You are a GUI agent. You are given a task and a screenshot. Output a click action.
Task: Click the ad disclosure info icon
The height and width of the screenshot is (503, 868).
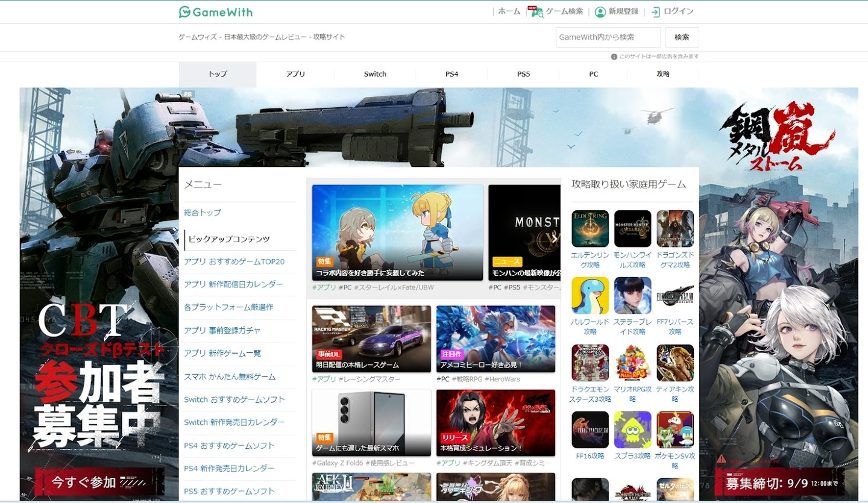(x=614, y=57)
